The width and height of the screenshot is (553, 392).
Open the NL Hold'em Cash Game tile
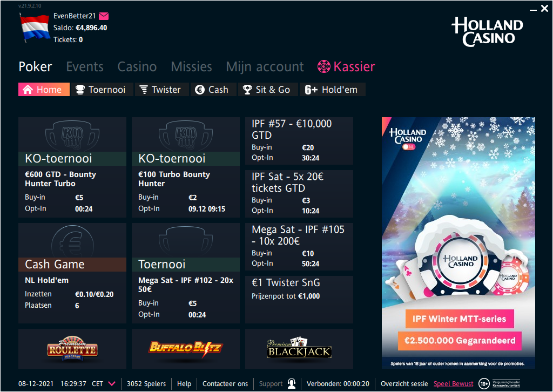click(72, 273)
